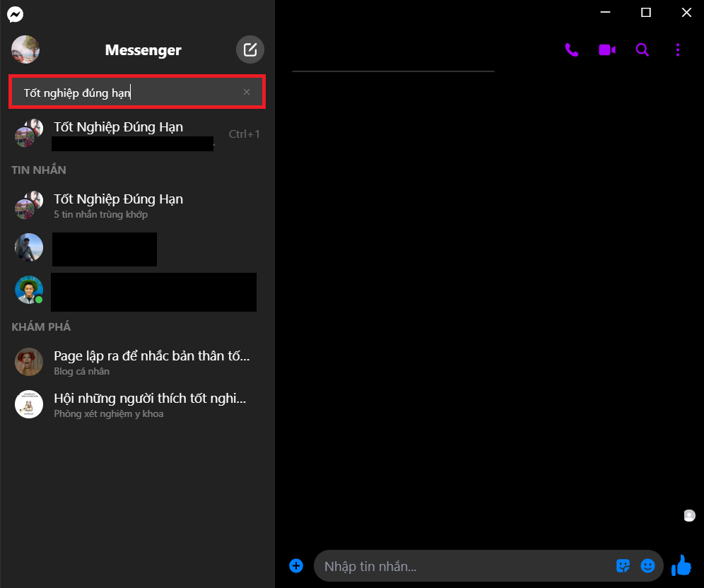Image resolution: width=704 pixels, height=588 pixels.
Task: Click your profile picture avatar
Action: (x=25, y=49)
